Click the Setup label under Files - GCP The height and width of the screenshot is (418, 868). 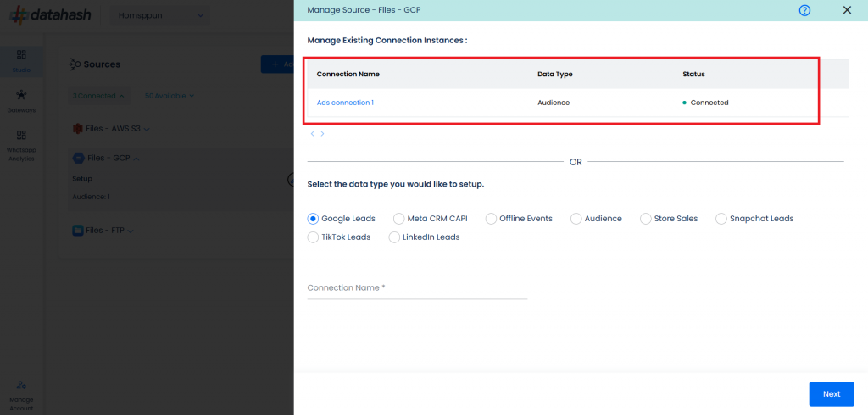[x=82, y=179]
